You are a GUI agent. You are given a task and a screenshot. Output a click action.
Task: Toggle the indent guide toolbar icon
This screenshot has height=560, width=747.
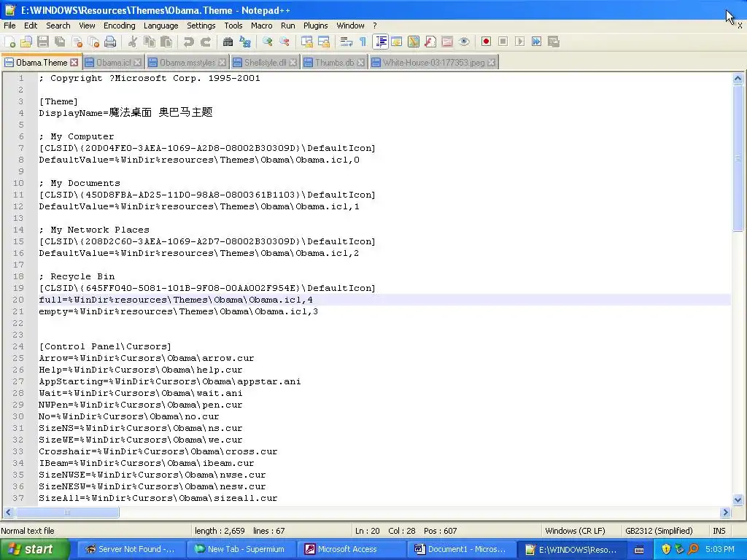pos(381,42)
